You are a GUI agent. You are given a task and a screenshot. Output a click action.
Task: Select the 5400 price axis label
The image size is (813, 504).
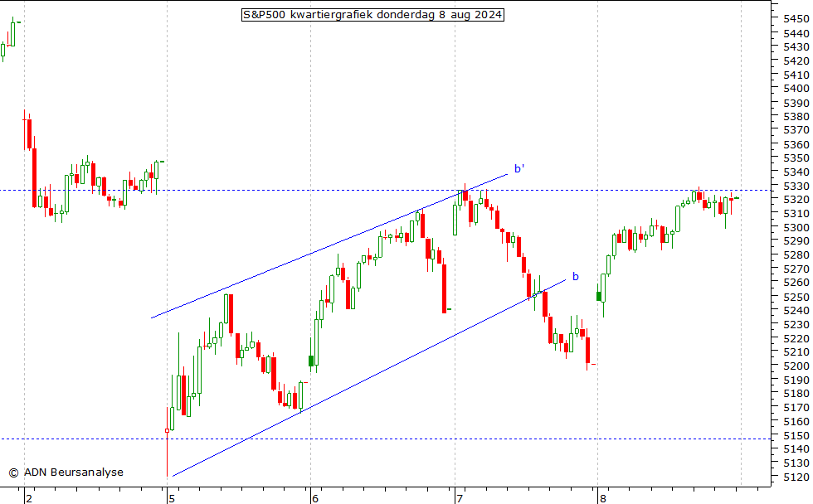[x=796, y=89]
